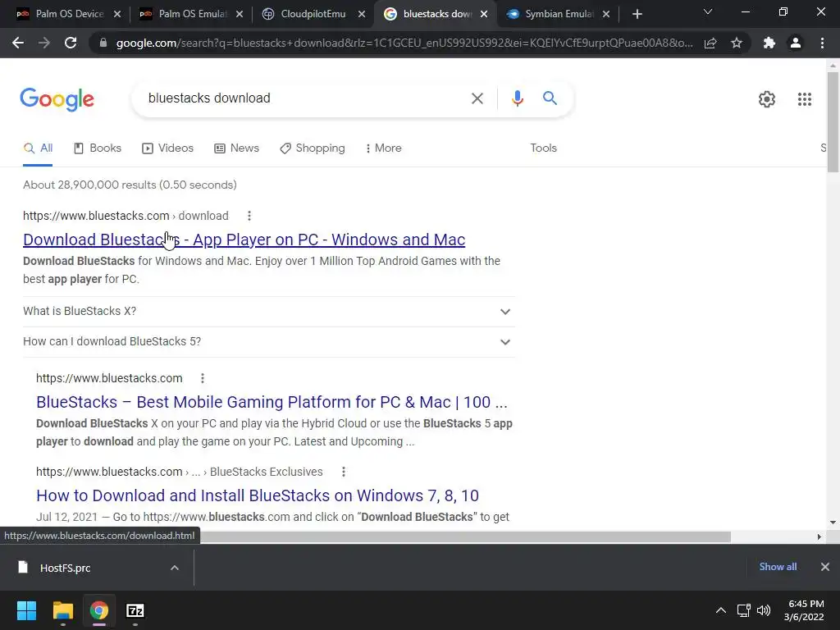The height and width of the screenshot is (630, 840).
Task: Click the horizontal scrollbar right arrow
Action: (819, 536)
